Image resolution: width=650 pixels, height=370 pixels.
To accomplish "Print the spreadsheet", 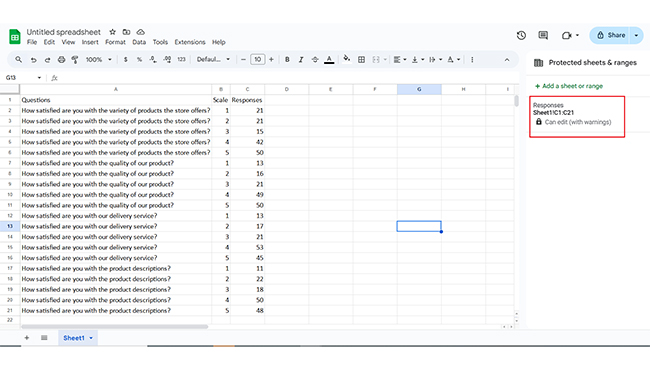I will [61, 60].
